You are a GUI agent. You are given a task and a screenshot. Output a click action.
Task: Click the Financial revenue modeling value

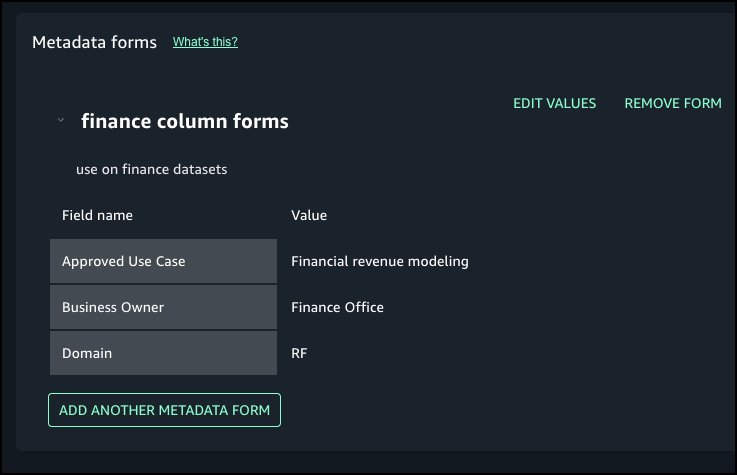pos(379,261)
